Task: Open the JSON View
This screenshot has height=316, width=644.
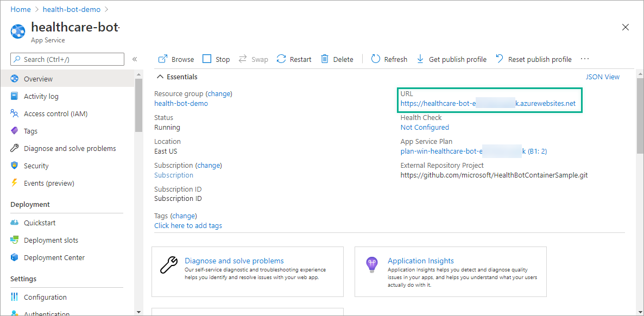Action: pos(603,77)
